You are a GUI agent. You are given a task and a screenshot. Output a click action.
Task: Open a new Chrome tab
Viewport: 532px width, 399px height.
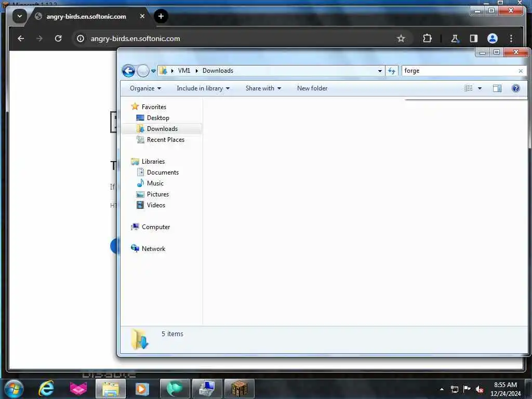click(x=161, y=16)
